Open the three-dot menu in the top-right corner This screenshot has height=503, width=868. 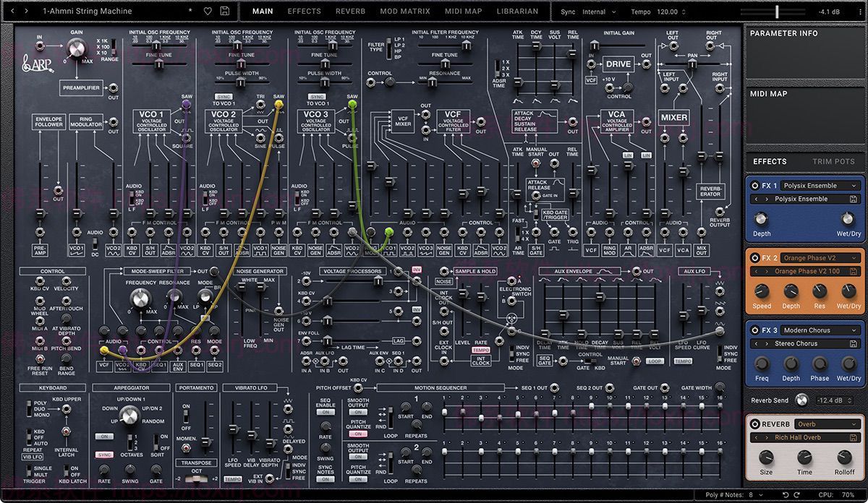(861, 11)
